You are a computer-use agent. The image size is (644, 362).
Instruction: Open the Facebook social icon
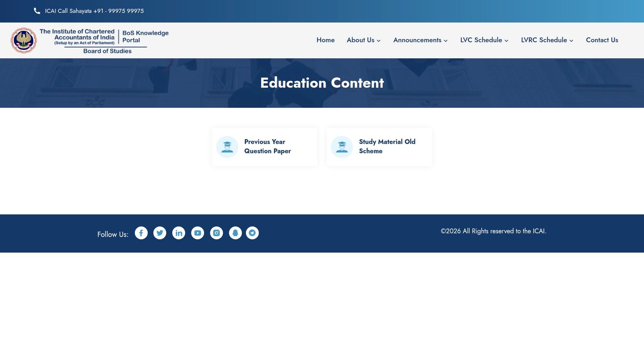[x=141, y=233]
